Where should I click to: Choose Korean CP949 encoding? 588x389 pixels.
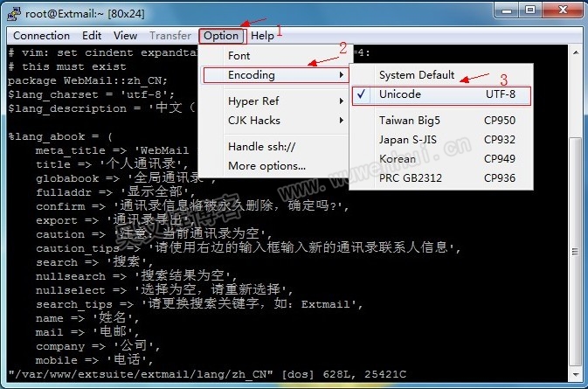(x=446, y=159)
